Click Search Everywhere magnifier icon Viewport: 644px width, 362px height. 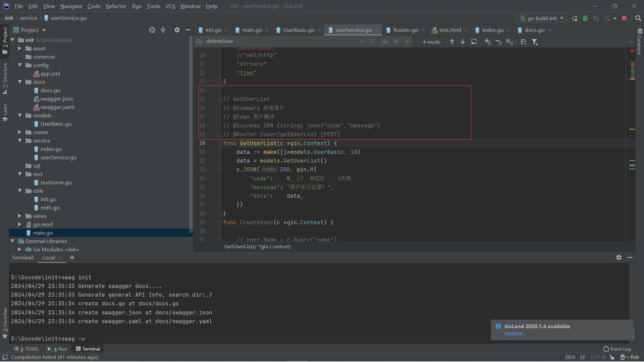pos(638,18)
